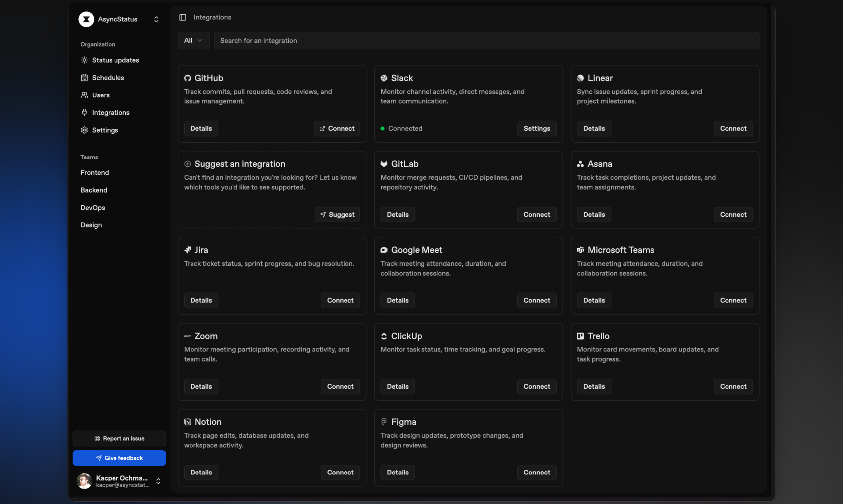Click Report an issue button

pyautogui.click(x=119, y=438)
